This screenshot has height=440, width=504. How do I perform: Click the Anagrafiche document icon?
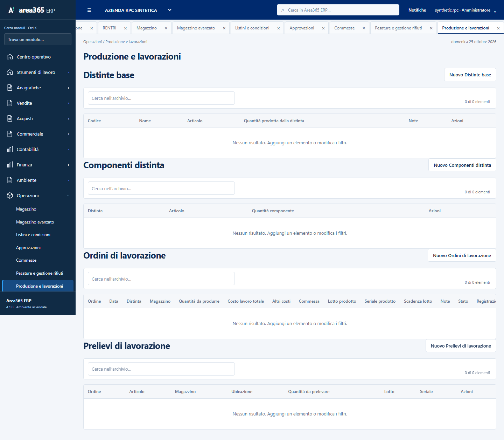pos(10,88)
